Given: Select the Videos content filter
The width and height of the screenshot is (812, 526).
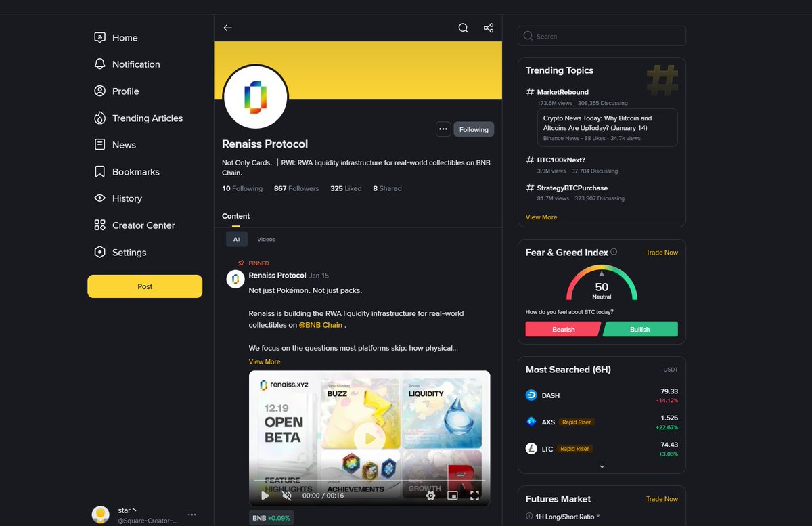Looking at the screenshot, I should [x=266, y=239].
